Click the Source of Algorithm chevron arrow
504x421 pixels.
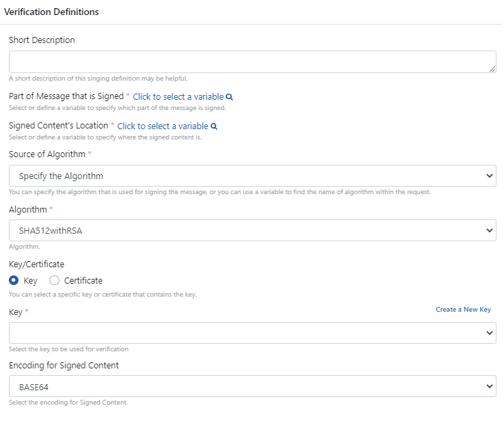point(489,176)
